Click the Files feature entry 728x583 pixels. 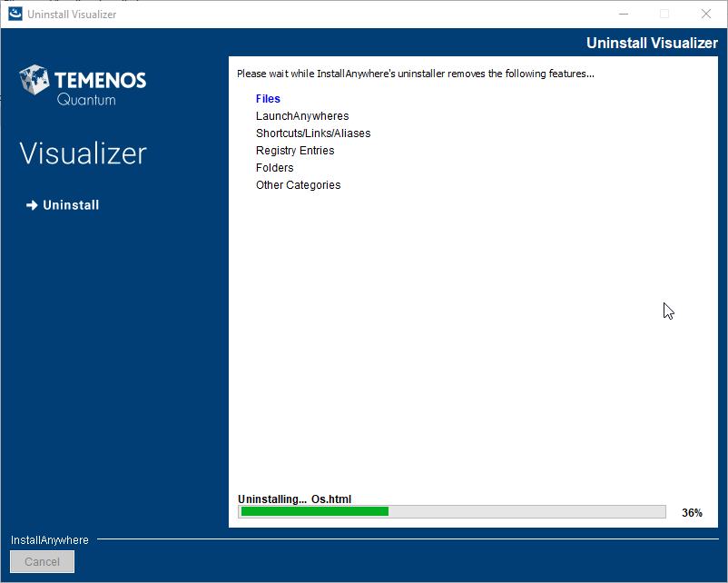coord(268,98)
